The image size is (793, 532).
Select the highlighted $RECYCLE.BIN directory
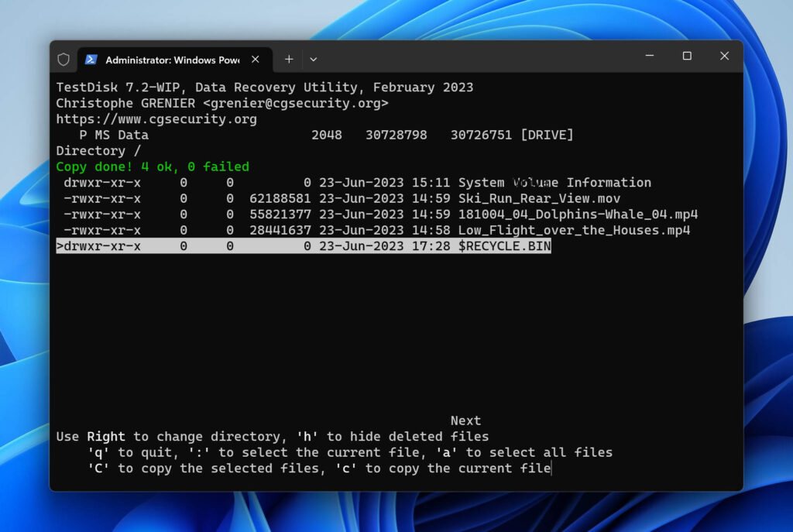click(504, 246)
